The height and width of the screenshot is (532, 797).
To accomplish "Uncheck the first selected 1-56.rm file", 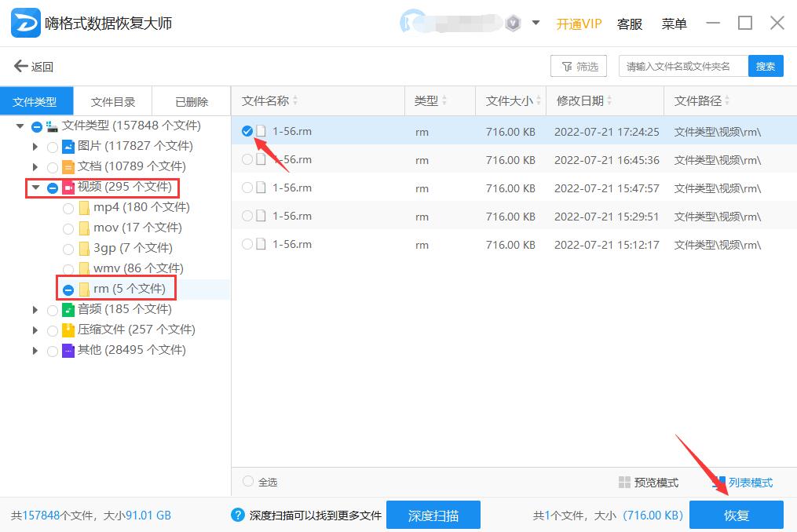I will [x=246, y=131].
